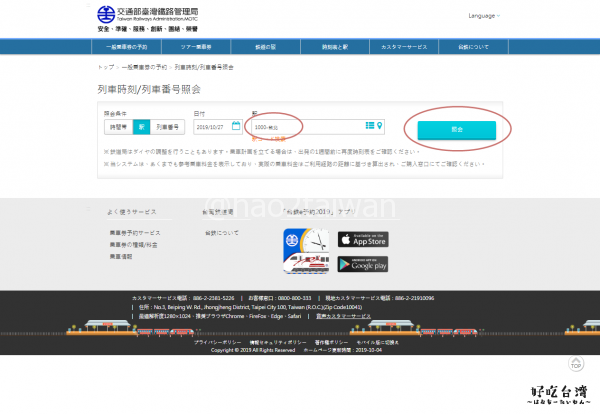Open the date picker calendar icon
The image size is (600, 414).
click(x=236, y=126)
